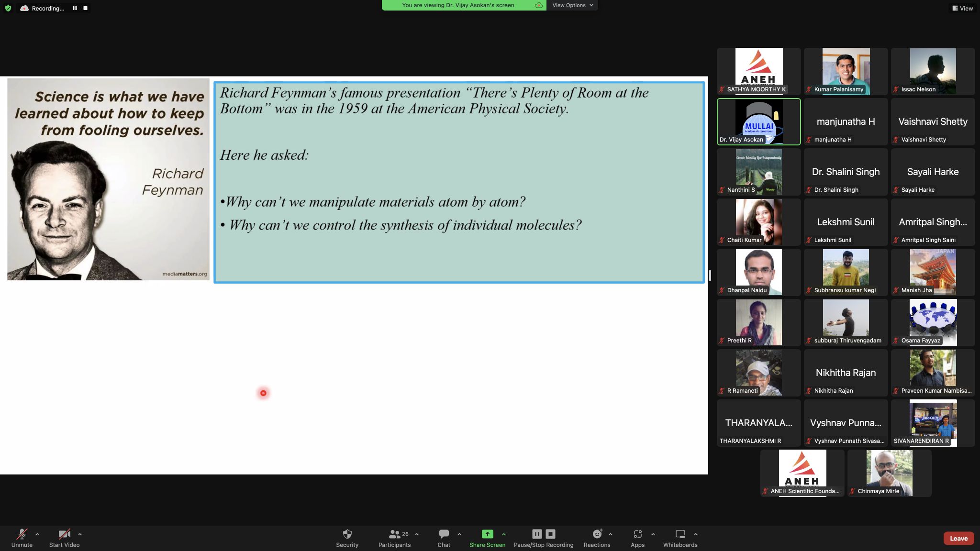Image resolution: width=980 pixels, height=551 pixels.
Task: Open the View layout menu
Action: [x=962, y=8]
